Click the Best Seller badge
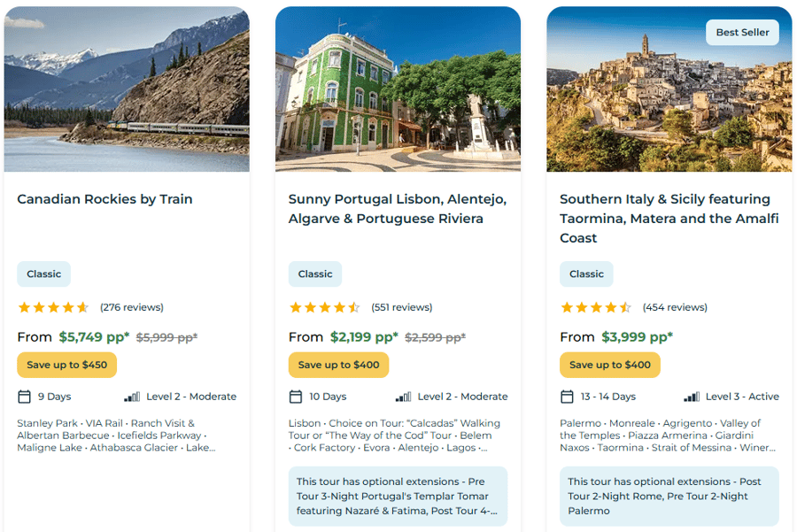The height and width of the screenshot is (532, 797). point(742,33)
